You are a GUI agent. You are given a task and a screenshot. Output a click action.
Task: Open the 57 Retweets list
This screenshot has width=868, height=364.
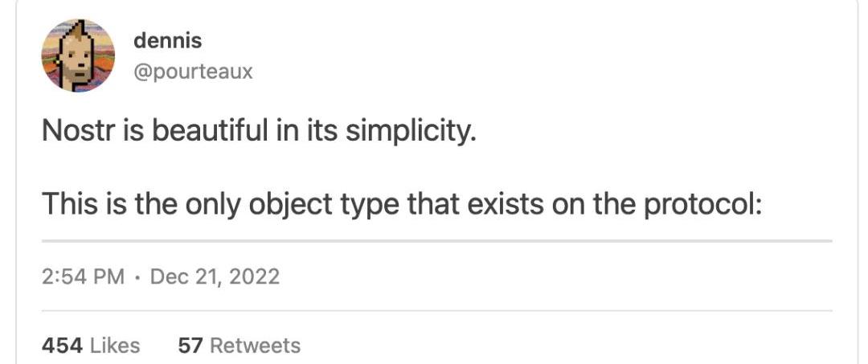(x=239, y=346)
